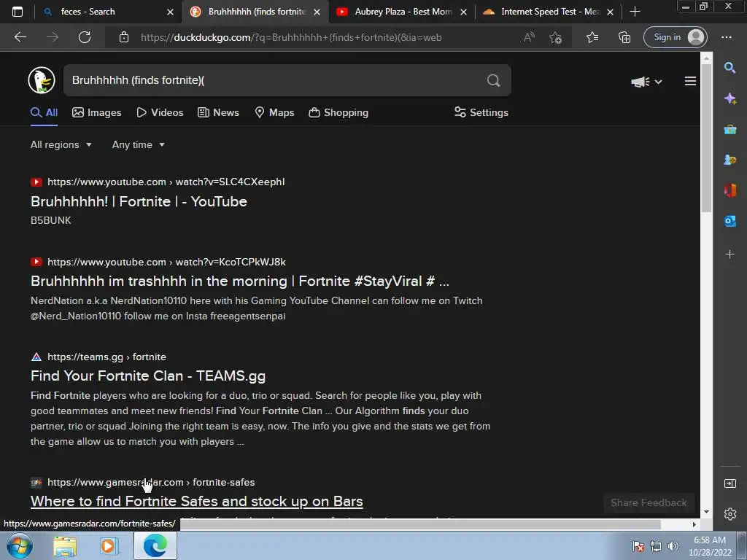The height and width of the screenshot is (560, 747).
Task: Open 'Bruhhhhhh! | Fortnite | - YouTube' result
Action: (139, 201)
